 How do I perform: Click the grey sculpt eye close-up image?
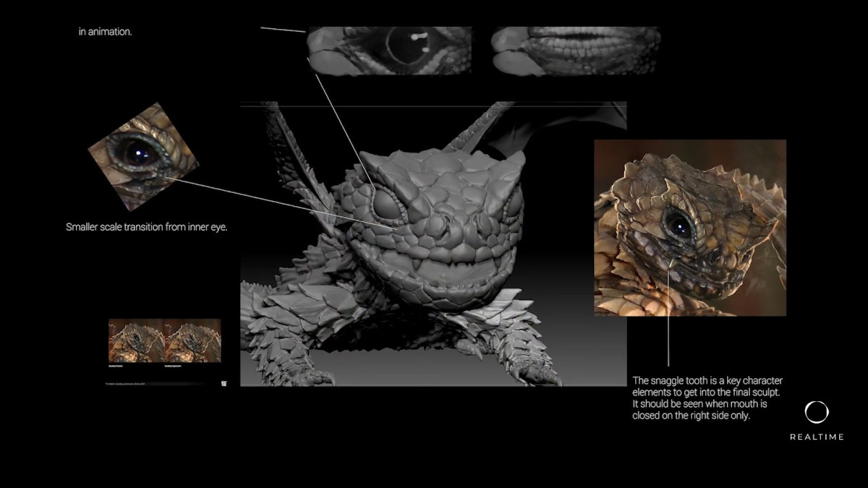pos(389,51)
